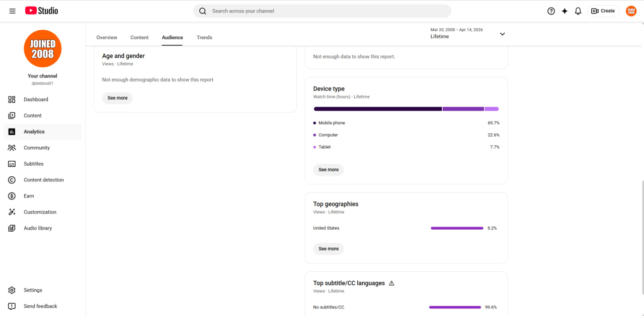Click See more under Age and gender
644x316 pixels.
[117, 98]
